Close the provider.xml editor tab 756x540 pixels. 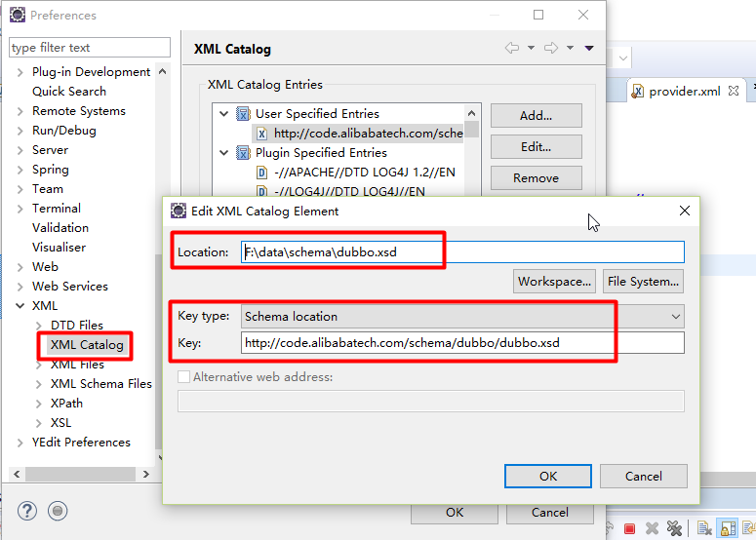[x=734, y=91]
